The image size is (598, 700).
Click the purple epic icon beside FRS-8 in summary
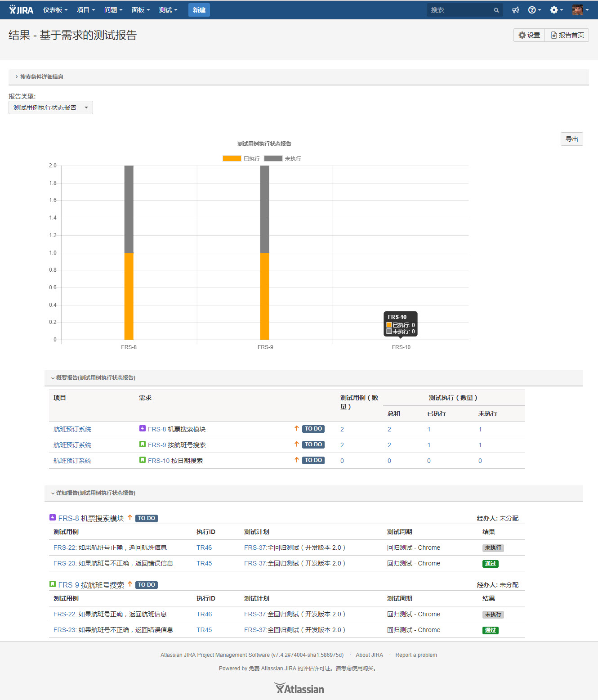tap(143, 429)
